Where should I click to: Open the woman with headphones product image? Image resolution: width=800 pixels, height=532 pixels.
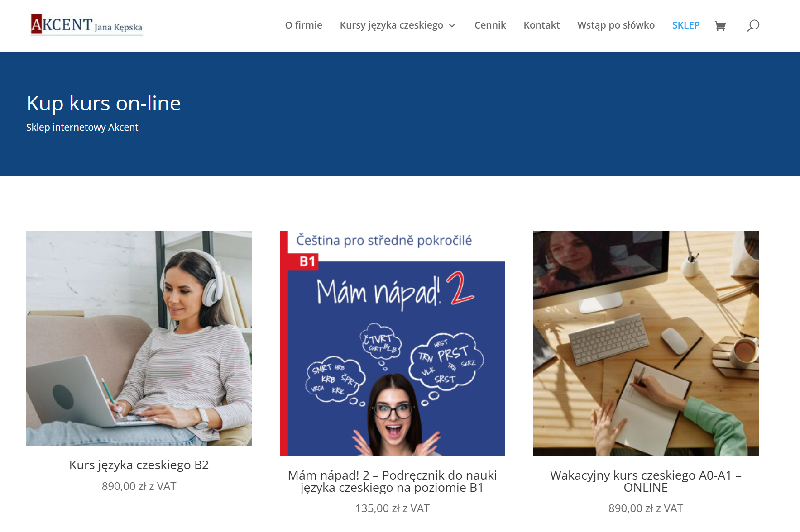coord(139,338)
